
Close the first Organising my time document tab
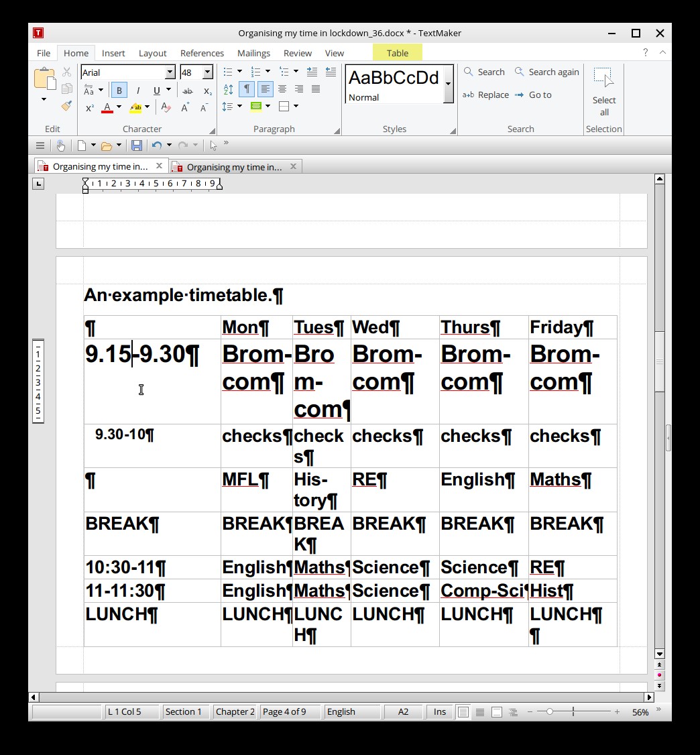tap(159, 166)
